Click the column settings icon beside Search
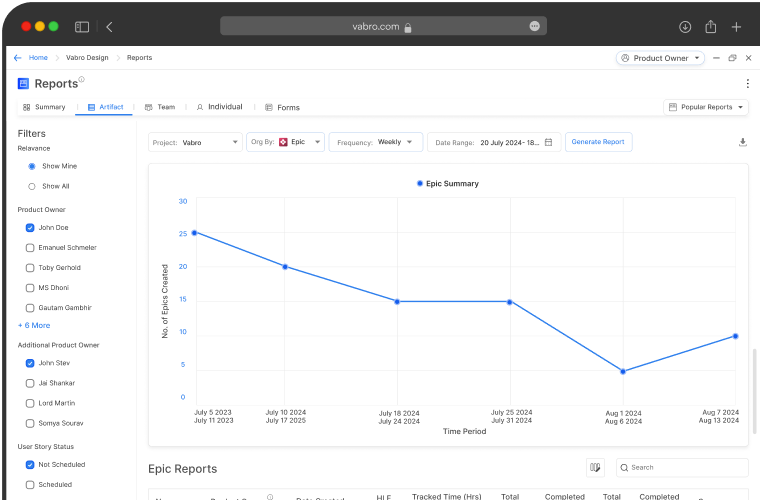 (595, 467)
